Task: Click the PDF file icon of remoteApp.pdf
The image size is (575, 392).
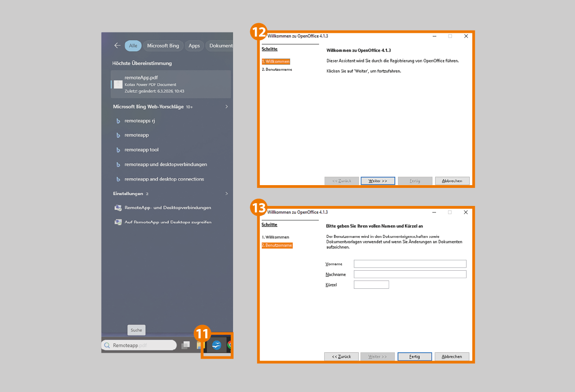Action: pos(118,84)
